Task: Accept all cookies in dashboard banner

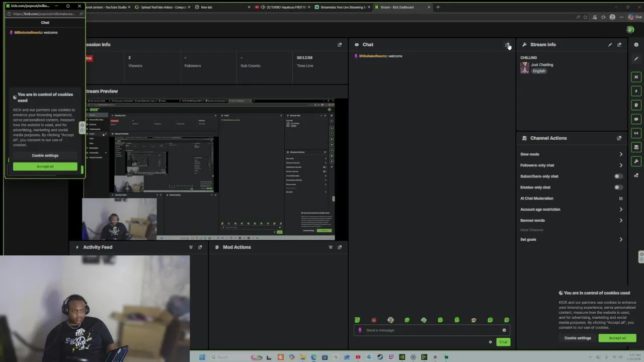Action: point(617,338)
